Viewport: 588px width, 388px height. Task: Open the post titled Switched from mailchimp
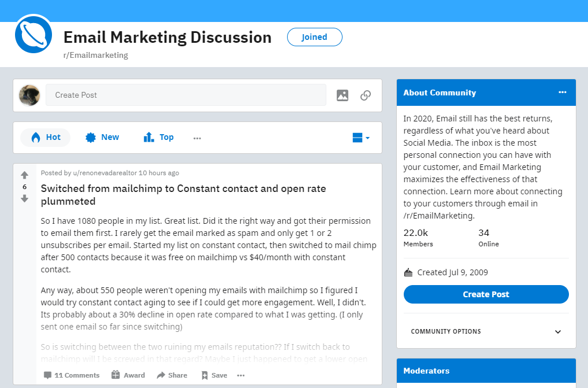[x=183, y=195]
